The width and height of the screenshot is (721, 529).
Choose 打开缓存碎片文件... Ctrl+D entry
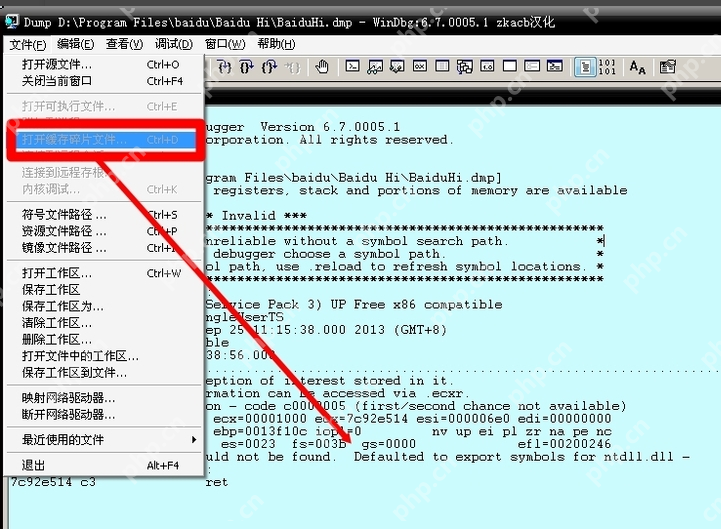106,140
